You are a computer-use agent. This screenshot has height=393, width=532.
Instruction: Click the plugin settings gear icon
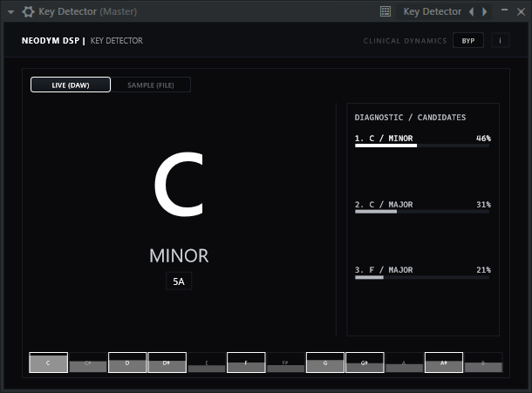click(28, 12)
